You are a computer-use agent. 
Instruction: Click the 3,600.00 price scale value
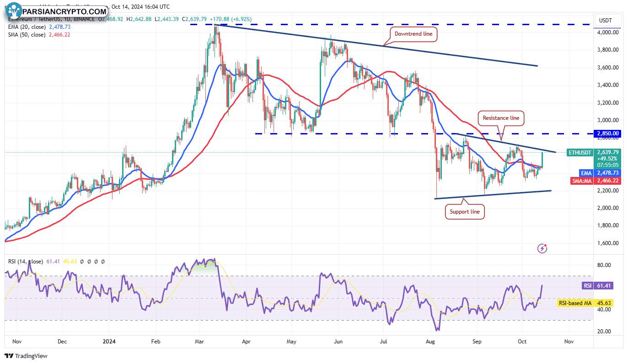(607, 68)
